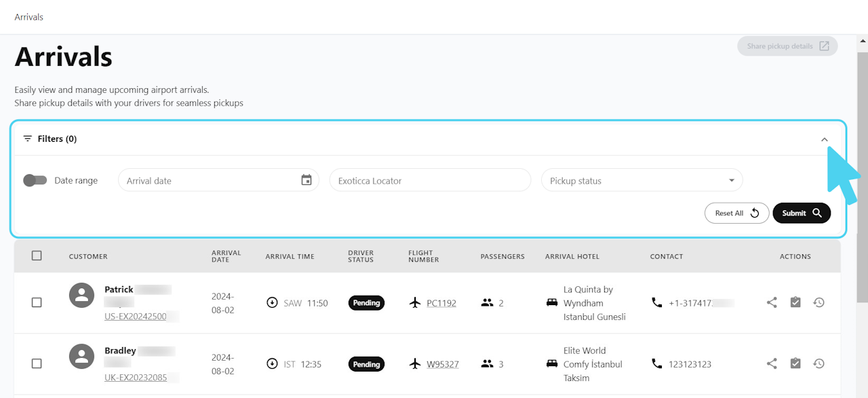Select Patrick's row checkbox
The image size is (868, 398).
click(37, 302)
